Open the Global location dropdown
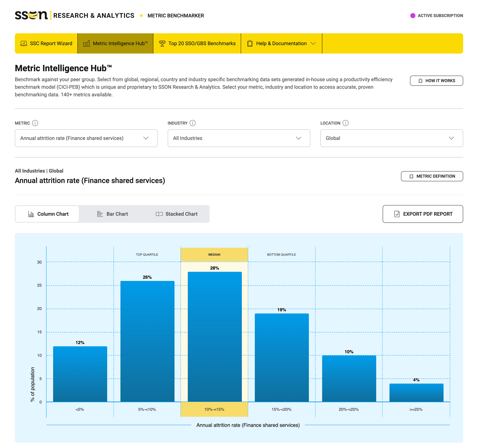This screenshot has width=478, height=448. point(391,138)
